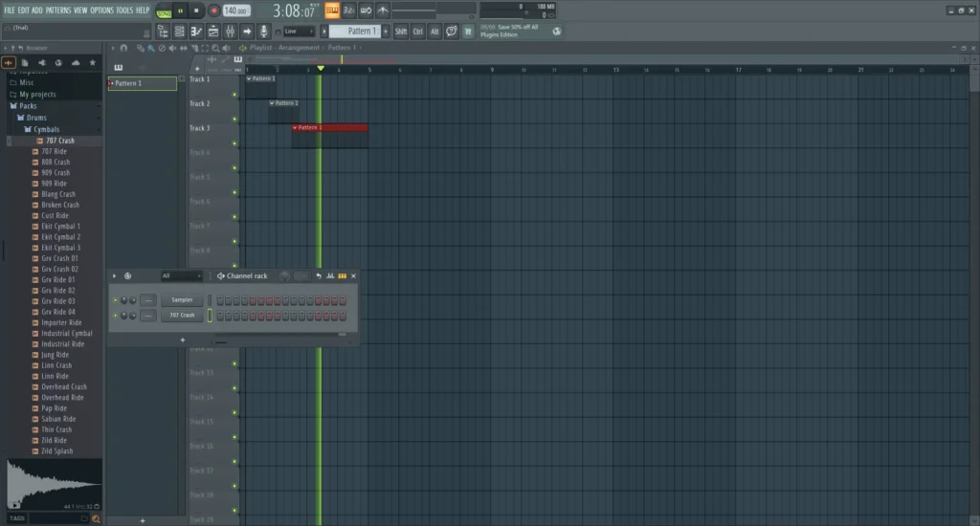Toggle channel rack orange step sequencer icon
Viewport: 980px width, 526px height.
click(x=342, y=276)
